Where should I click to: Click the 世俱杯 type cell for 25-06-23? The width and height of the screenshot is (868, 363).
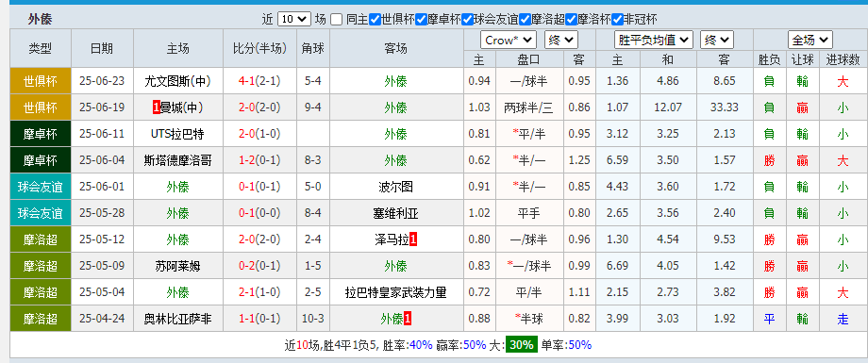click(x=41, y=81)
